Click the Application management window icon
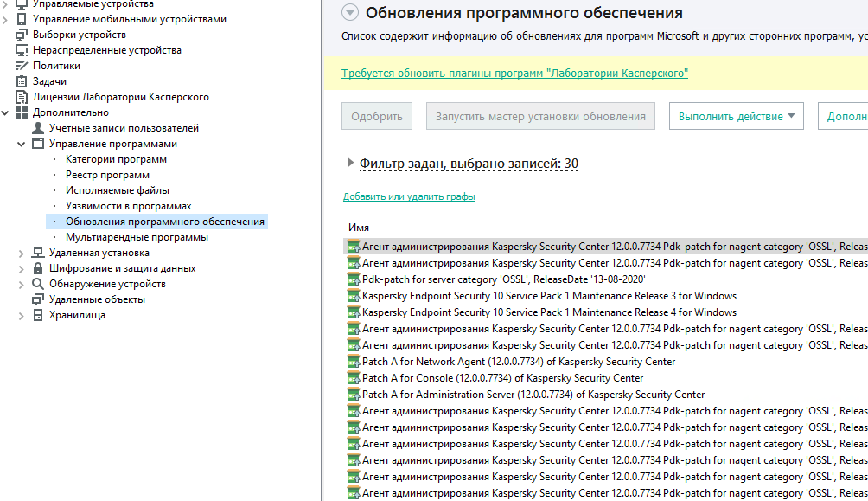 pyautogui.click(x=38, y=144)
